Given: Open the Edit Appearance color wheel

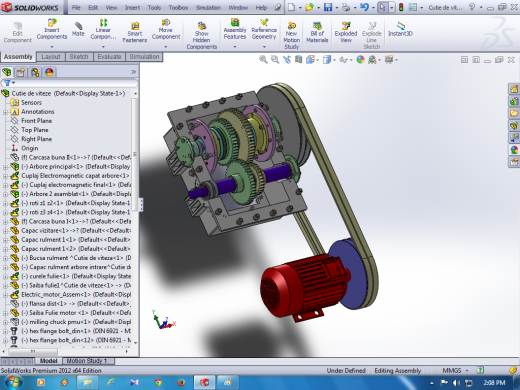Looking at the screenshot, I should coord(360,60).
